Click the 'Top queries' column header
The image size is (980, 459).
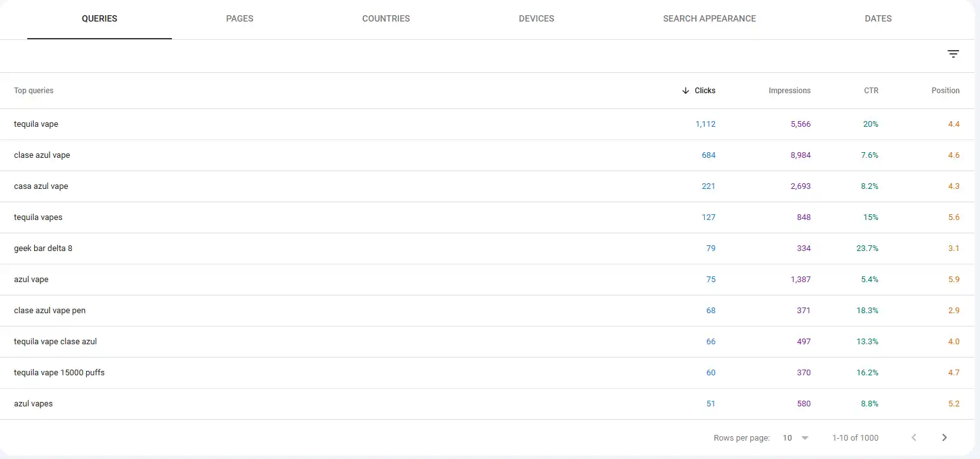click(x=34, y=91)
